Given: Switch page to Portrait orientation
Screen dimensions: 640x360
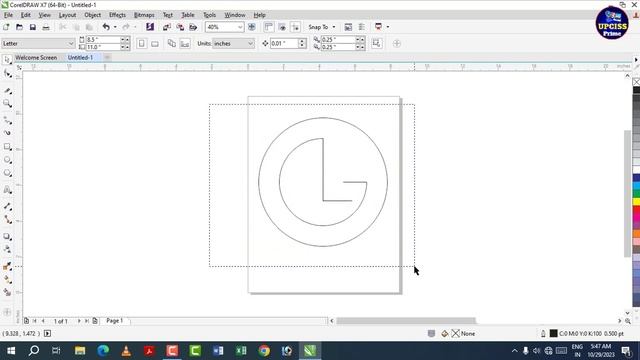Looking at the screenshot, I should [141, 43].
